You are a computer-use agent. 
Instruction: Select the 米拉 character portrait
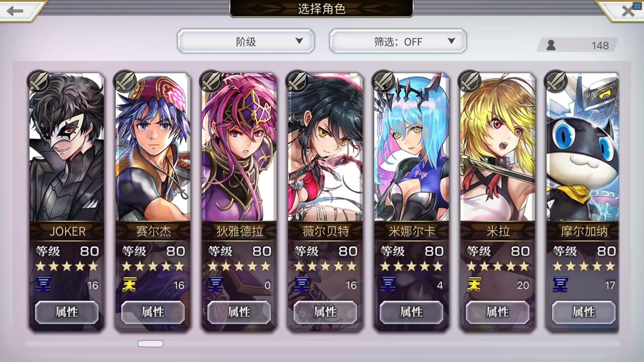pos(498,147)
